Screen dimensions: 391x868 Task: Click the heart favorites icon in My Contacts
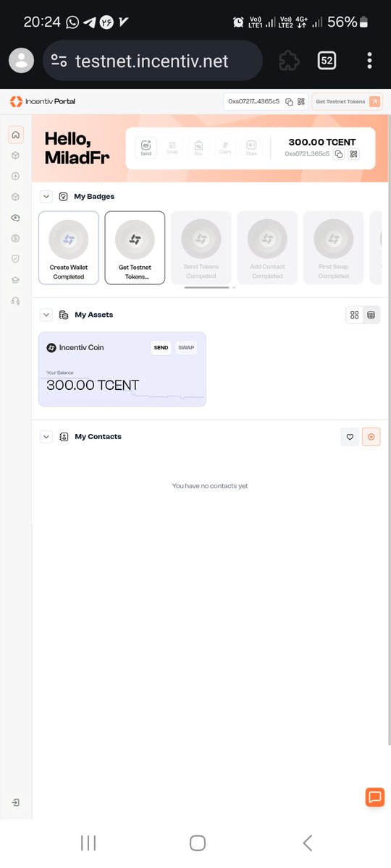(x=350, y=437)
